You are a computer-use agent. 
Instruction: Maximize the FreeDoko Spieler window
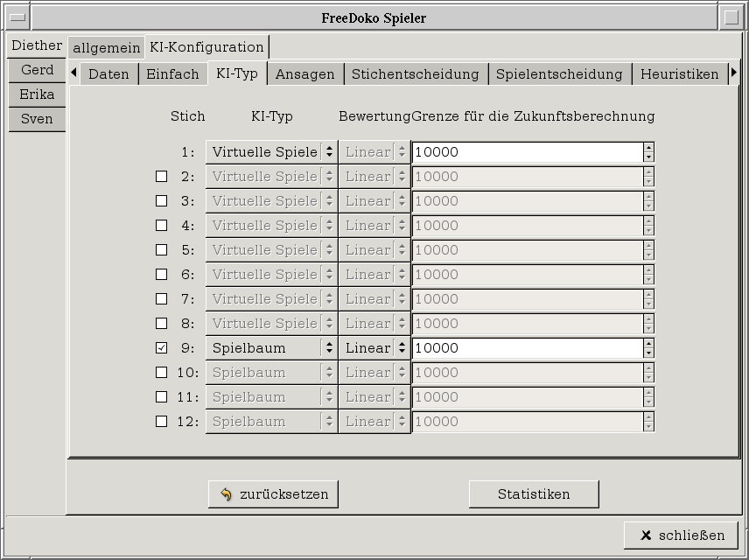click(731, 17)
